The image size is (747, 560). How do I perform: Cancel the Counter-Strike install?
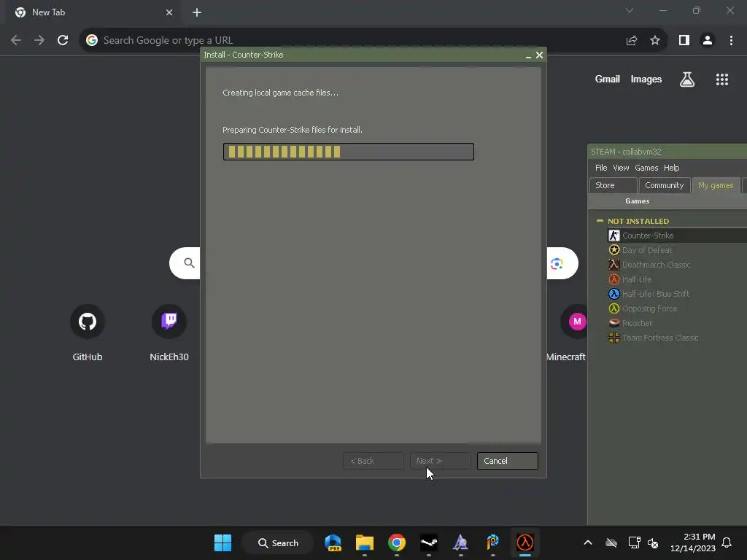[x=508, y=461]
